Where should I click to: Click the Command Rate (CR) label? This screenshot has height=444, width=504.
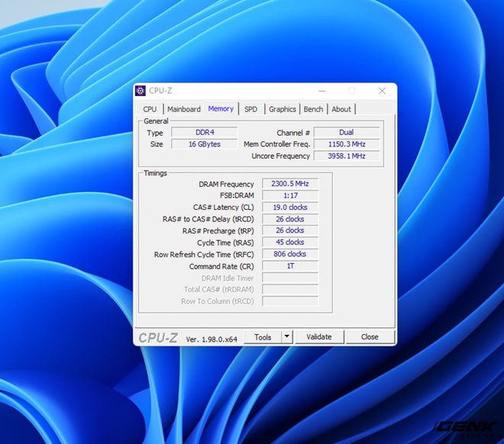221,266
